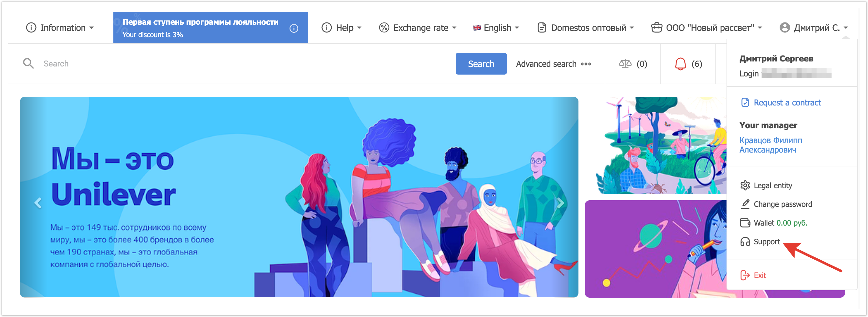The height and width of the screenshot is (317, 868).
Task: Show the next banner slide arrow
Action: click(x=560, y=203)
